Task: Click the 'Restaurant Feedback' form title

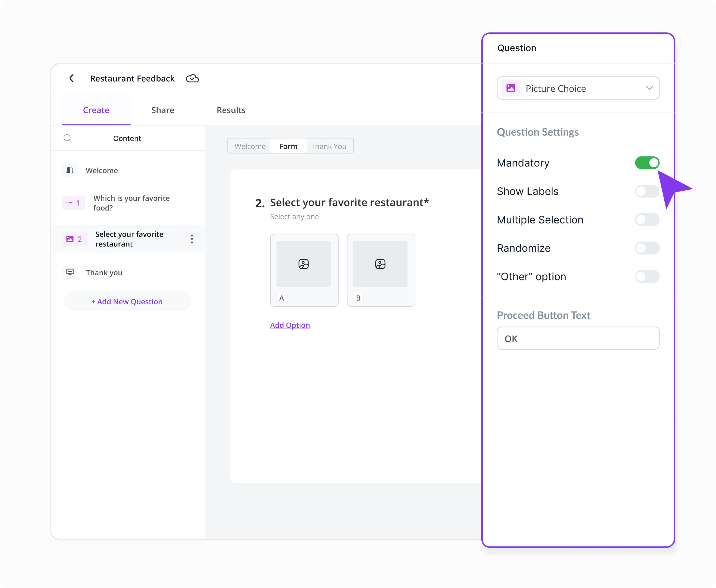Action: pos(132,79)
